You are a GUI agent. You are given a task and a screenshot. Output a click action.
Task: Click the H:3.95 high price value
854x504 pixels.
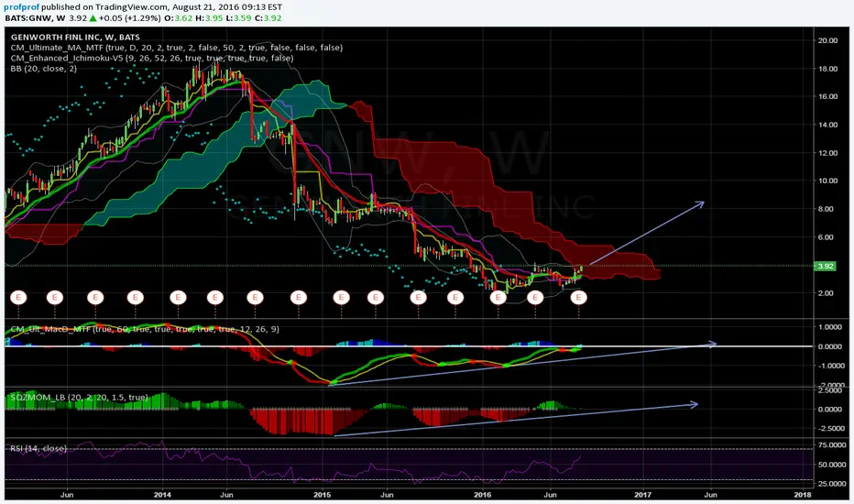(208, 18)
